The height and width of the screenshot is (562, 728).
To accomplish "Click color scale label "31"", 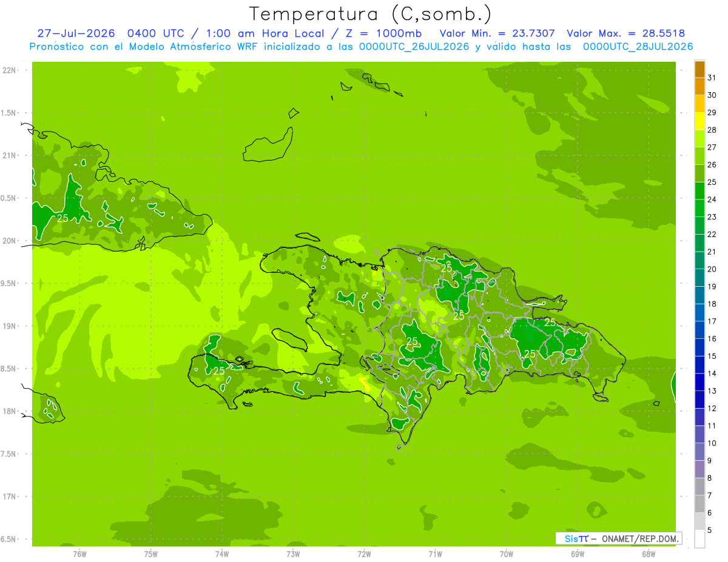I will pyautogui.click(x=712, y=78).
